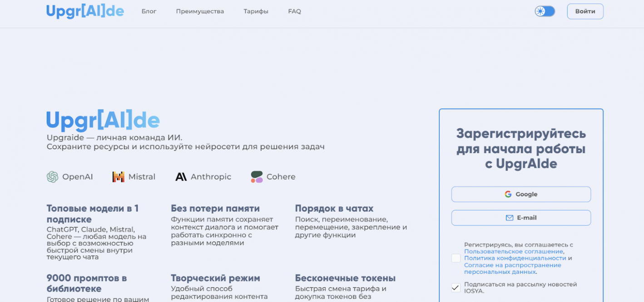This screenshot has height=302, width=644.
Task: Click the Cohere logo icon
Action: tap(257, 177)
